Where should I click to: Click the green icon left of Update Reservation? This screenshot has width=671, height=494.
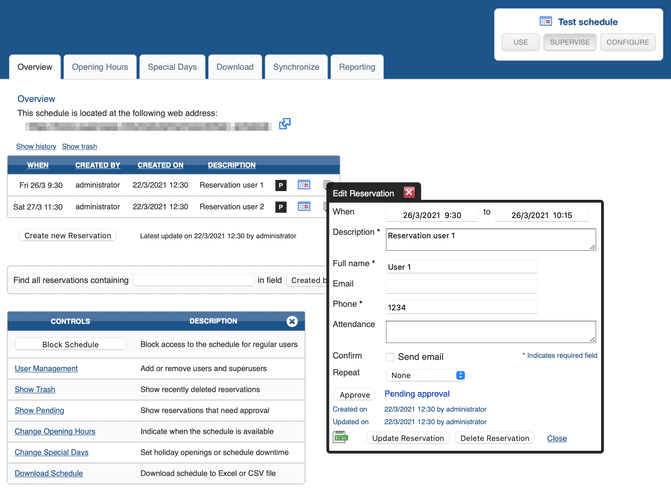click(341, 438)
